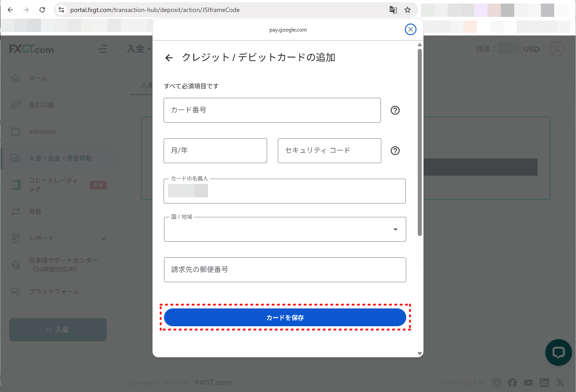Expand the レポート menu chevron
Image resolution: width=576 pixels, height=392 pixels.
coord(104,239)
